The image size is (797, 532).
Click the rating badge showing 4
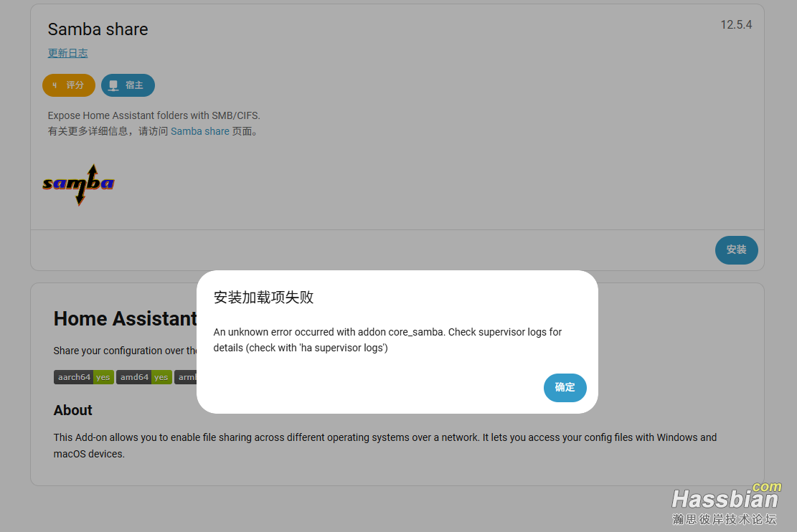click(69, 85)
